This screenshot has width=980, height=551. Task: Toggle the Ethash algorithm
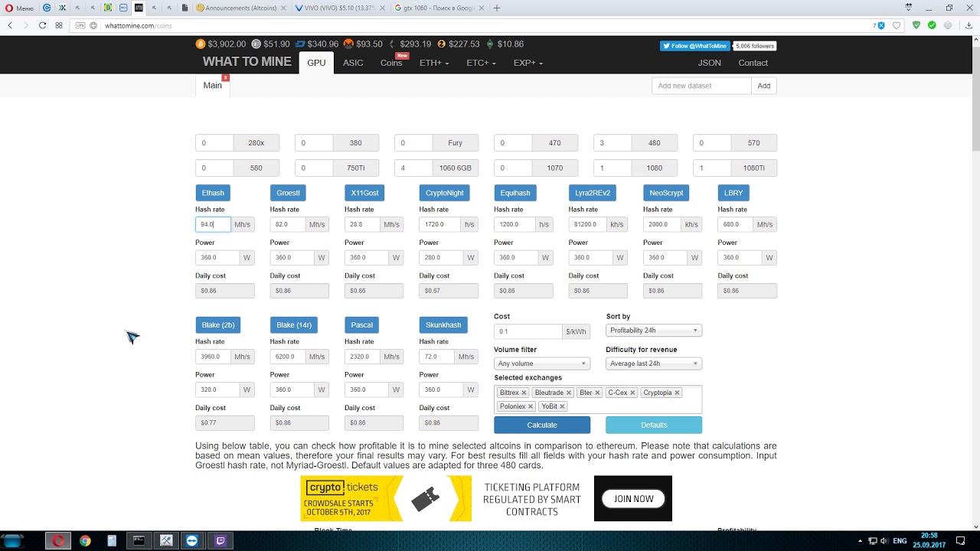tap(213, 193)
